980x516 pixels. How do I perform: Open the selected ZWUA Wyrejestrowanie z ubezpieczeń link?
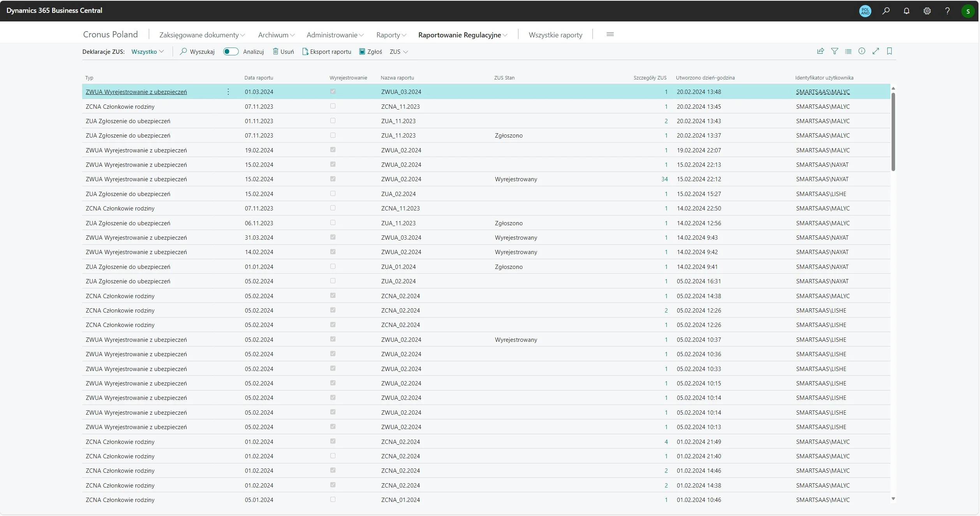tap(136, 92)
